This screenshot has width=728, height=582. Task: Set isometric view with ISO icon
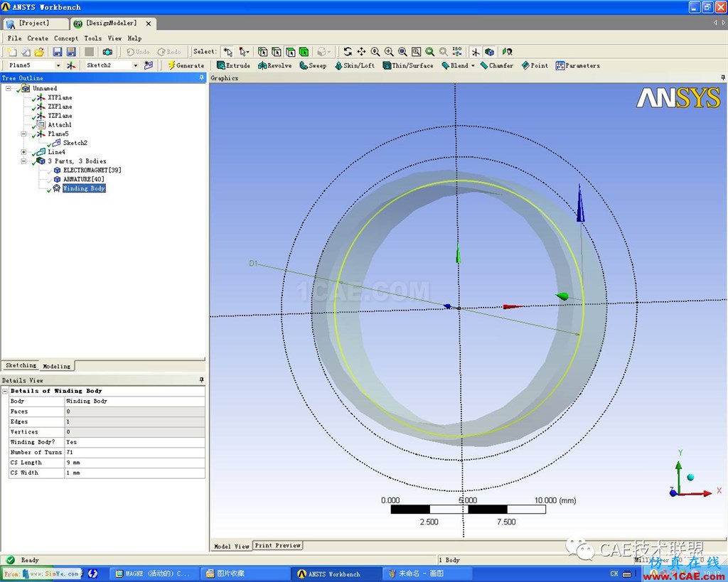[x=457, y=51]
